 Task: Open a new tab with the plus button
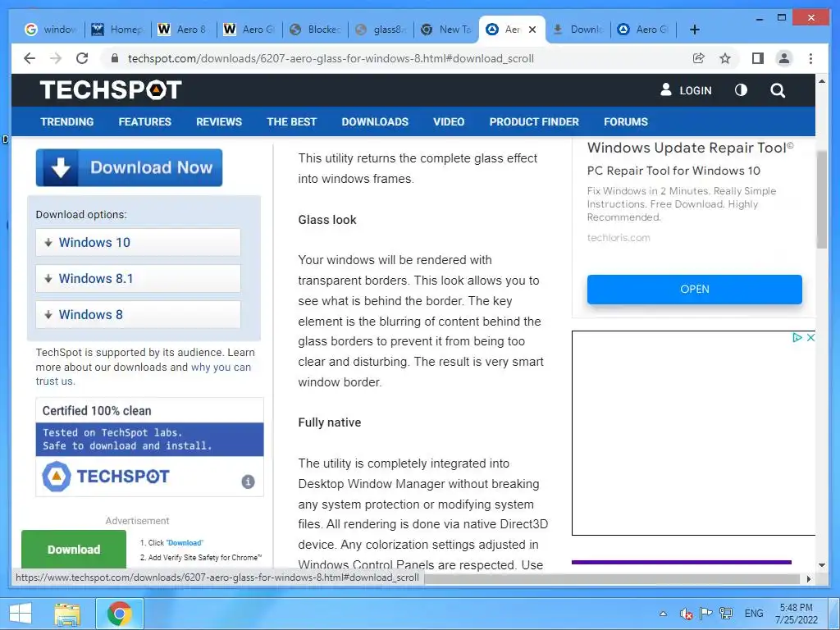click(x=694, y=30)
